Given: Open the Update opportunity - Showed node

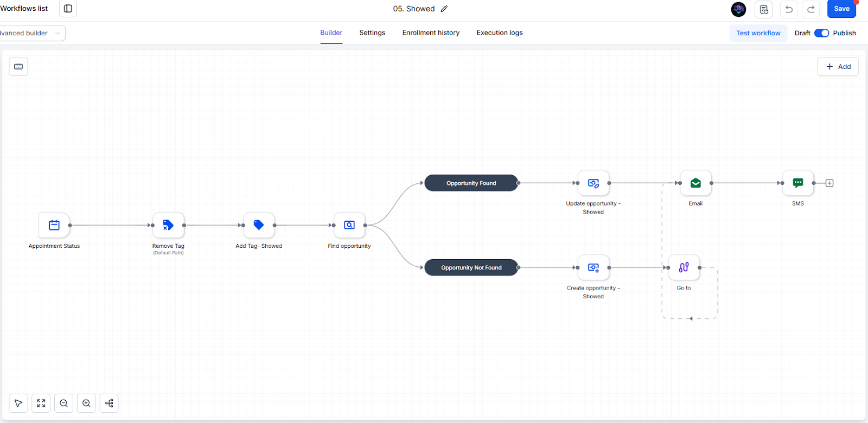Looking at the screenshot, I should 593,183.
